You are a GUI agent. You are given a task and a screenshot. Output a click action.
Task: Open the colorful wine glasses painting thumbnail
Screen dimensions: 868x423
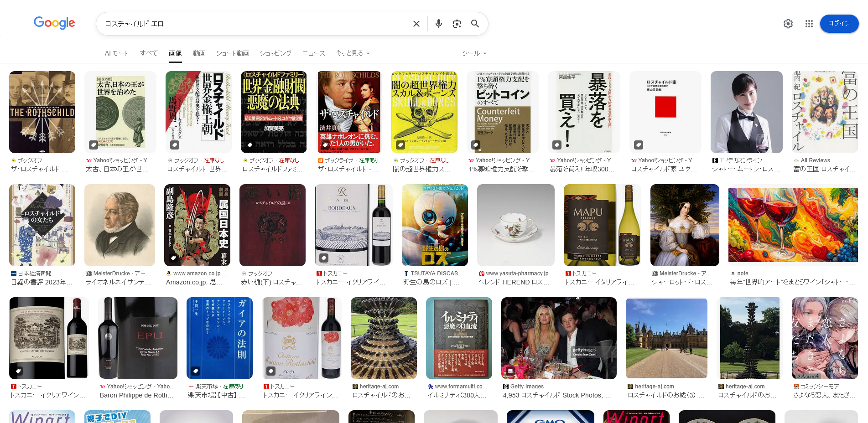tap(793, 225)
